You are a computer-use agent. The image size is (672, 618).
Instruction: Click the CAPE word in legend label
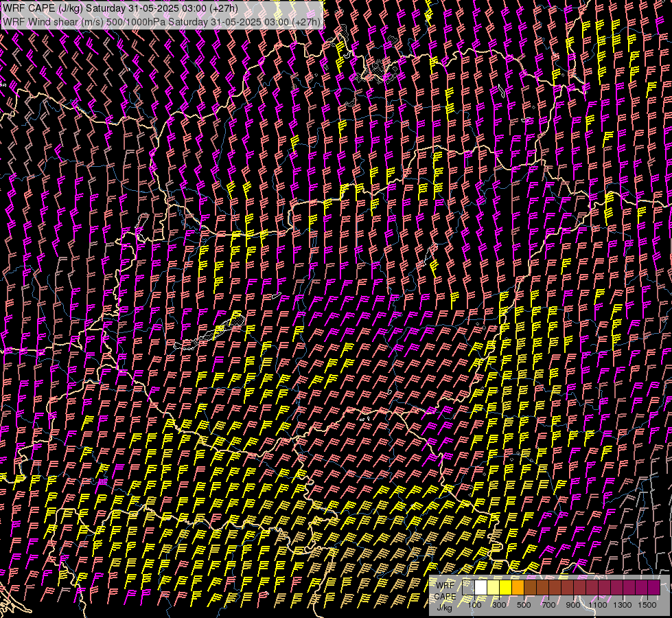[x=445, y=597]
